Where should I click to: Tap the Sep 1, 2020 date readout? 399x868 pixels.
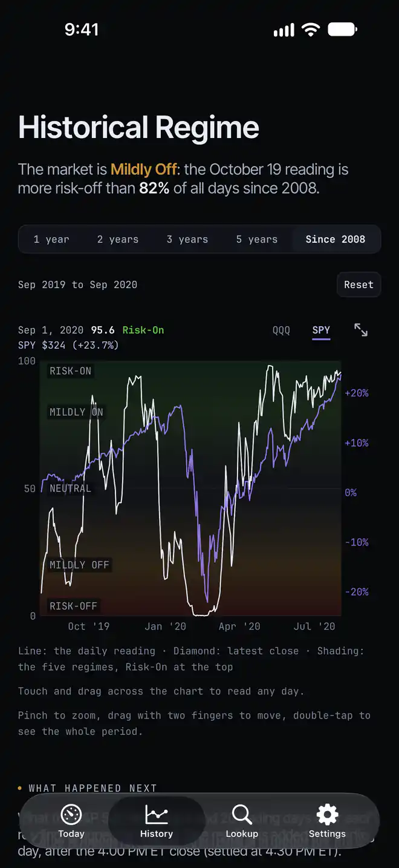pyautogui.click(x=51, y=330)
